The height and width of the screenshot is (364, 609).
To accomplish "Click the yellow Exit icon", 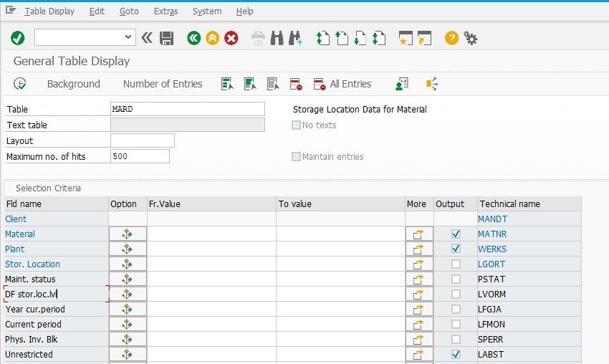I will pyautogui.click(x=213, y=38).
